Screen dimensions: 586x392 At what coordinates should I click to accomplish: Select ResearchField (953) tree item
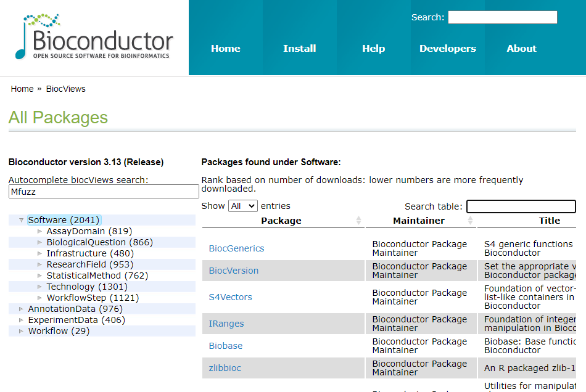click(90, 264)
